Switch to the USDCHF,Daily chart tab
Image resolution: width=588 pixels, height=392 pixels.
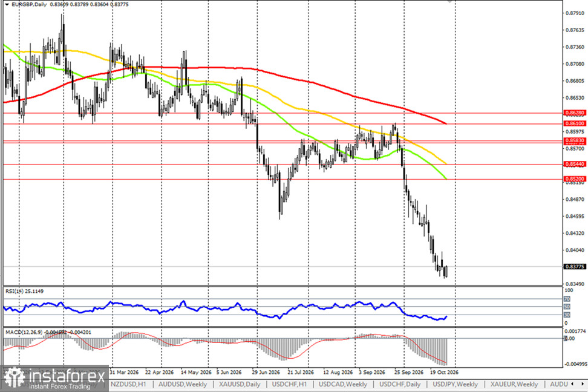400,385
